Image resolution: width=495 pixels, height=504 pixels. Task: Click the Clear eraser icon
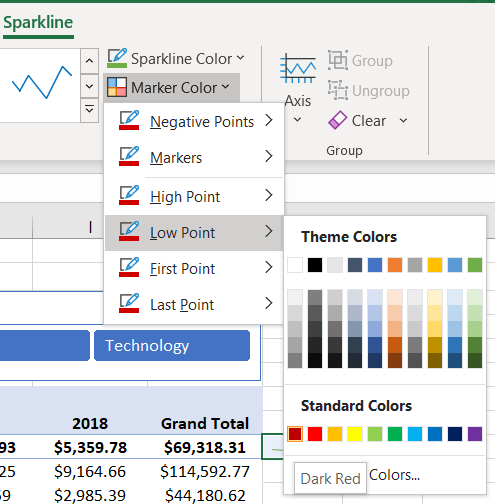pyautogui.click(x=338, y=120)
